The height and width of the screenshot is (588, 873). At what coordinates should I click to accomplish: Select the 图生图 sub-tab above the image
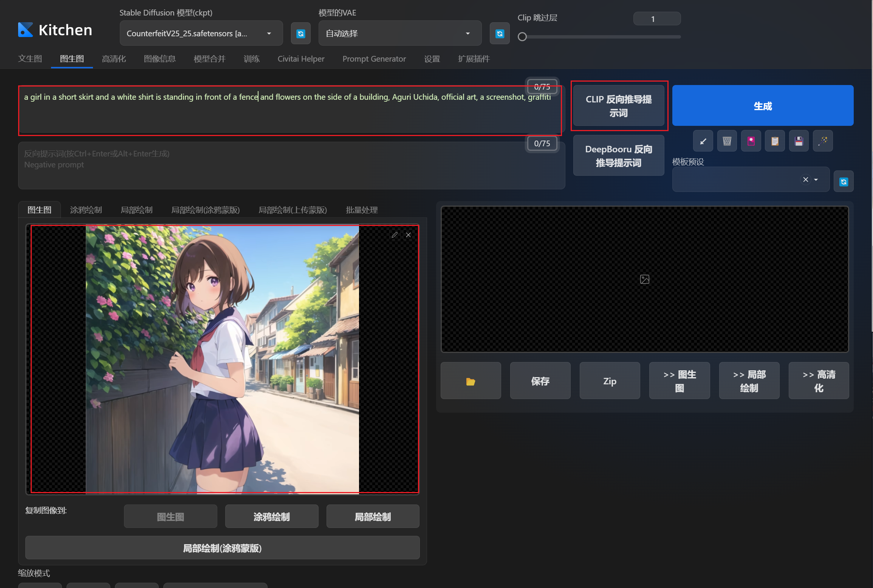[x=39, y=210]
